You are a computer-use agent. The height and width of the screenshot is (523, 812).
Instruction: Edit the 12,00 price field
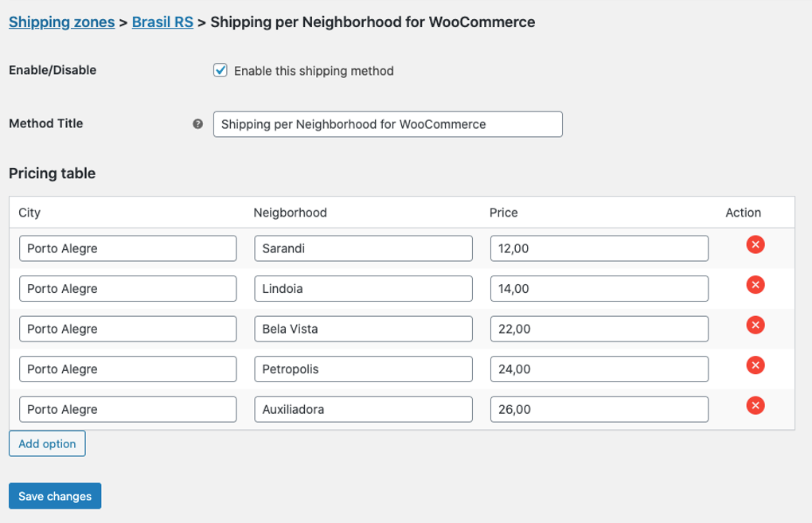point(599,248)
